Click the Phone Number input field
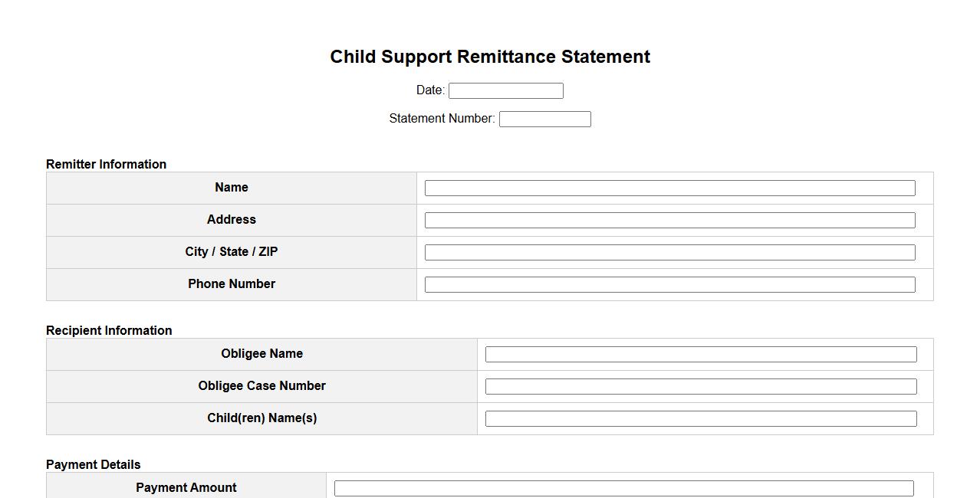This screenshot has height=498, width=980. pyautogui.click(x=669, y=285)
